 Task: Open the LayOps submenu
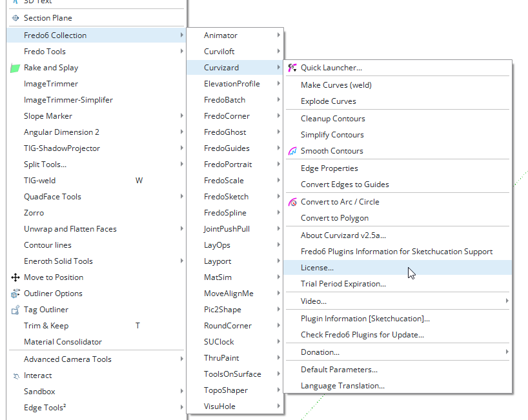235,245
